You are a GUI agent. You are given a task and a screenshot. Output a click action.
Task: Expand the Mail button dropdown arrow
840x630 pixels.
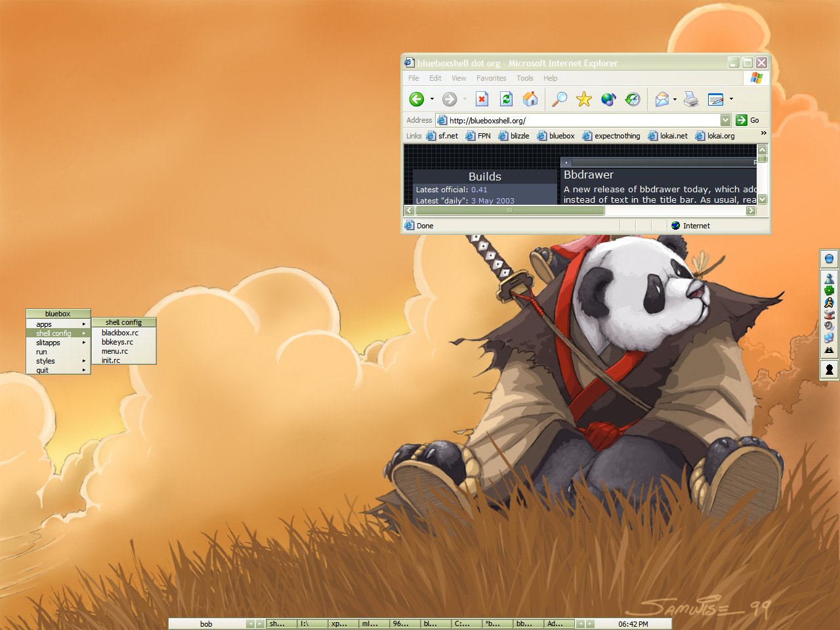(x=675, y=99)
